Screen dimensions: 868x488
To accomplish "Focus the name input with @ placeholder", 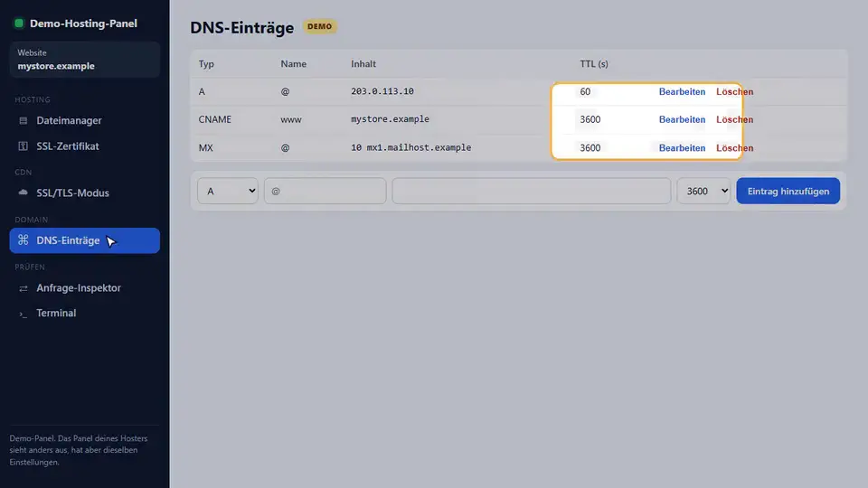I will [x=325, y=191].
